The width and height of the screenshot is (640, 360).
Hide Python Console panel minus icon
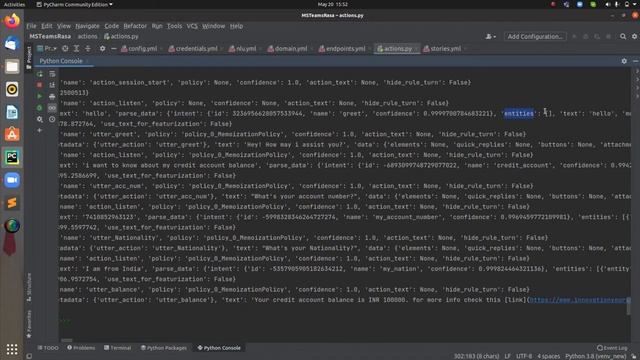[x=636, y=61]
